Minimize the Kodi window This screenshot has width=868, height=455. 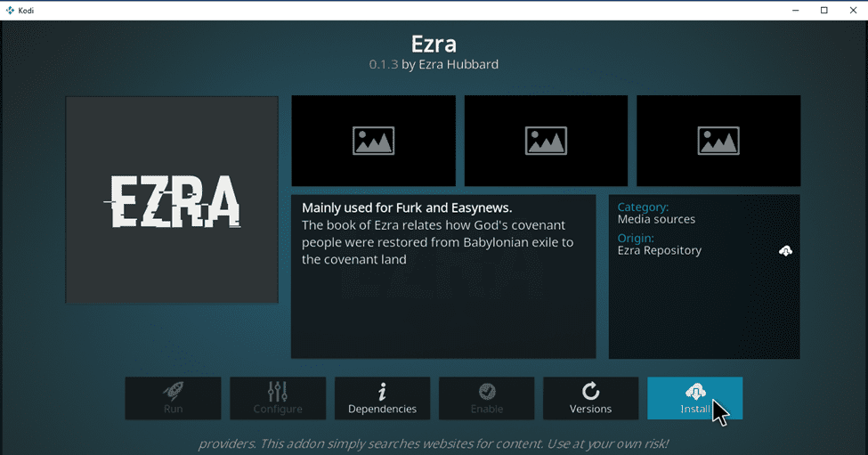click(x=796, y=10)
